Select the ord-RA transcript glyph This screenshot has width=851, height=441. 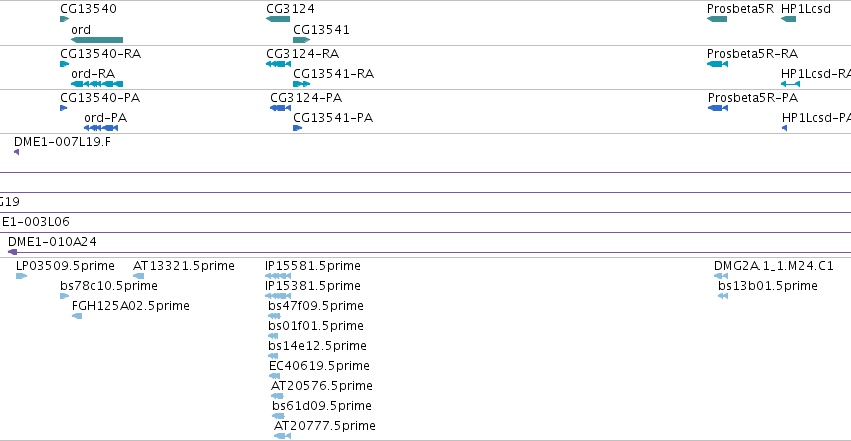(x=97, y=84)
